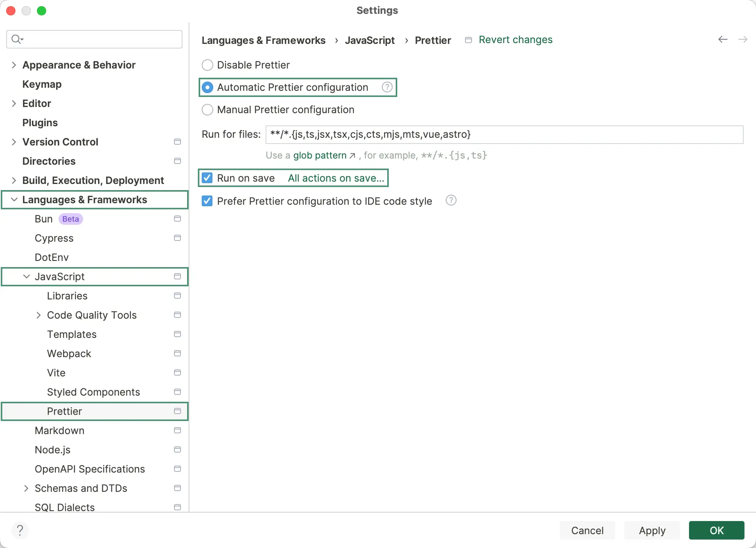Open the Keymap settings page
The image size is (756, 548).
[42, 84]
